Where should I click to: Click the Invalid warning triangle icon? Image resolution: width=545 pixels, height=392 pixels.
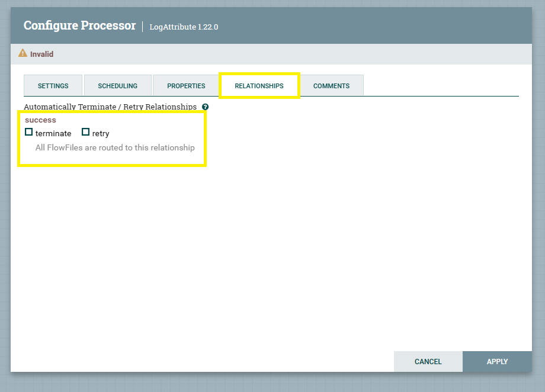23,53
